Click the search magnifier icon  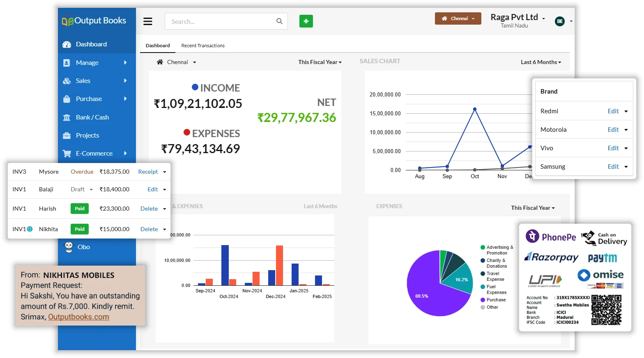click(279, 21)
